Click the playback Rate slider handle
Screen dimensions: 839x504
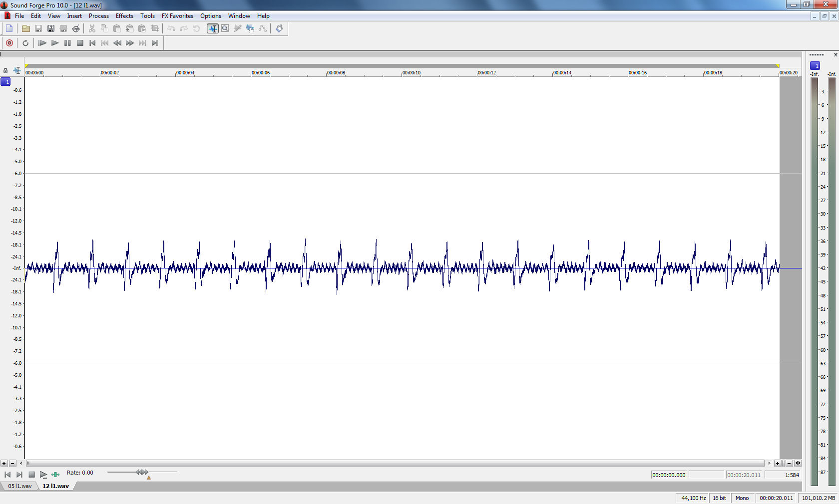(x=142, y=472)
